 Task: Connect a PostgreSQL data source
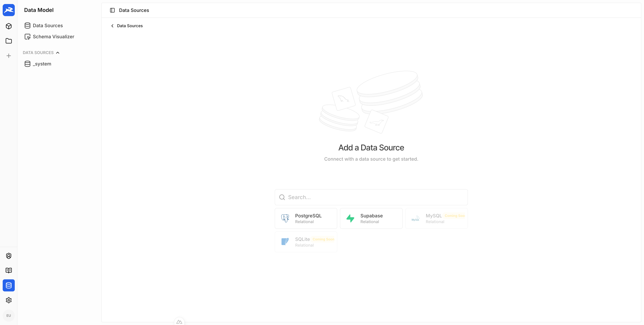coord(306,218)
